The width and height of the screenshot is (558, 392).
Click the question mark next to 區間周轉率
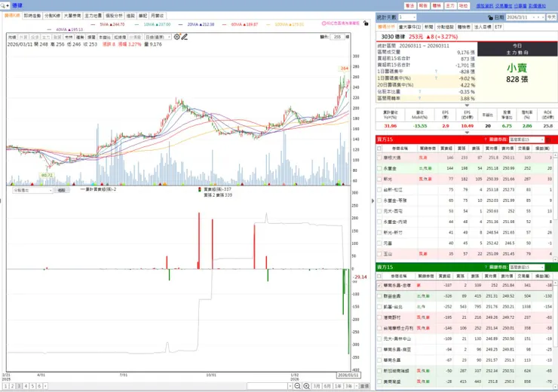(x=420, y=98)
